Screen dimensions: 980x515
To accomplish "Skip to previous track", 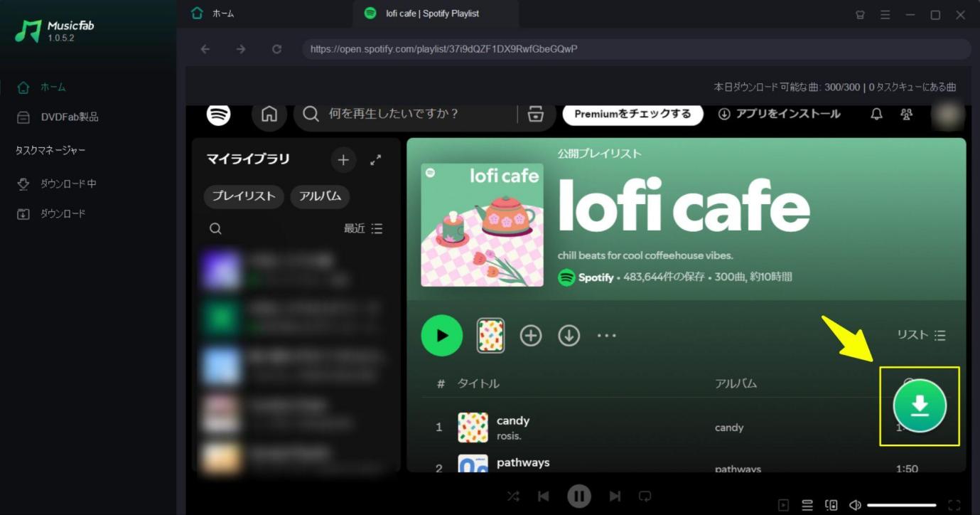I will coord(544,497).
